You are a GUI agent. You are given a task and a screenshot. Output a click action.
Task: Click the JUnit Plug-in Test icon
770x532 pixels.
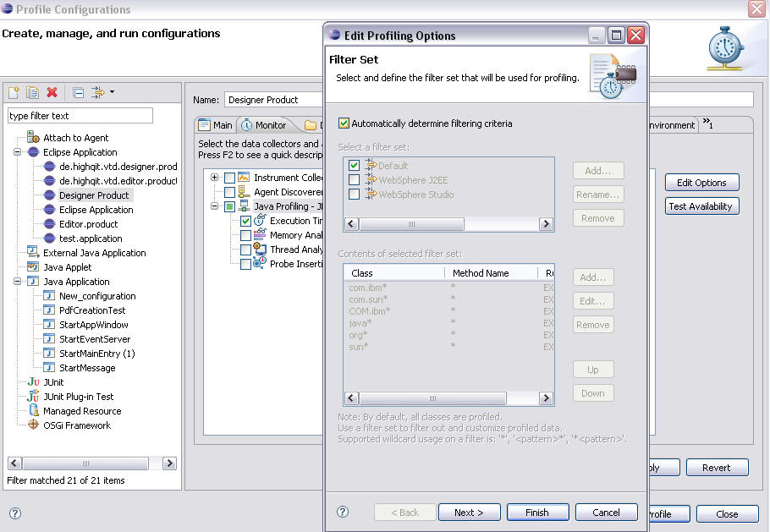(x=33, y=396)
